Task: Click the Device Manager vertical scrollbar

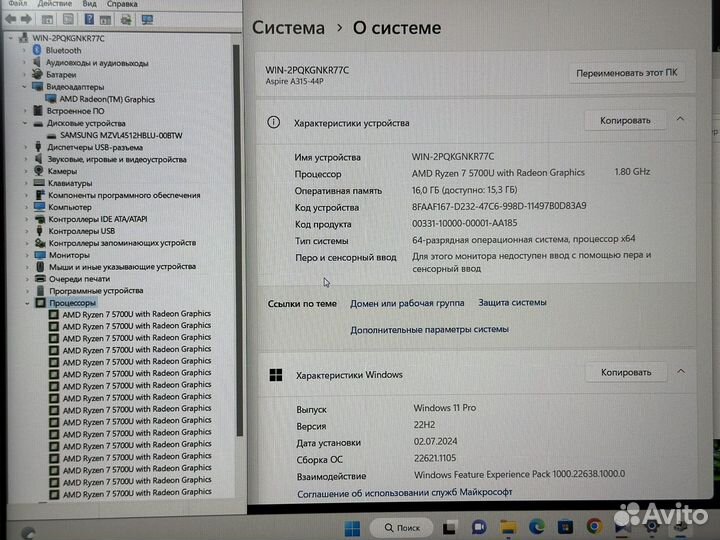Action: tap(239, 239)
